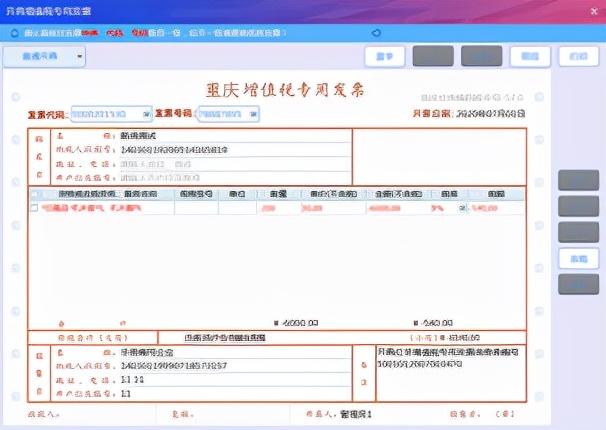The image size is (606, 430).
Task: Tick the checkbox of the first item row
Action: click(34, 208)
